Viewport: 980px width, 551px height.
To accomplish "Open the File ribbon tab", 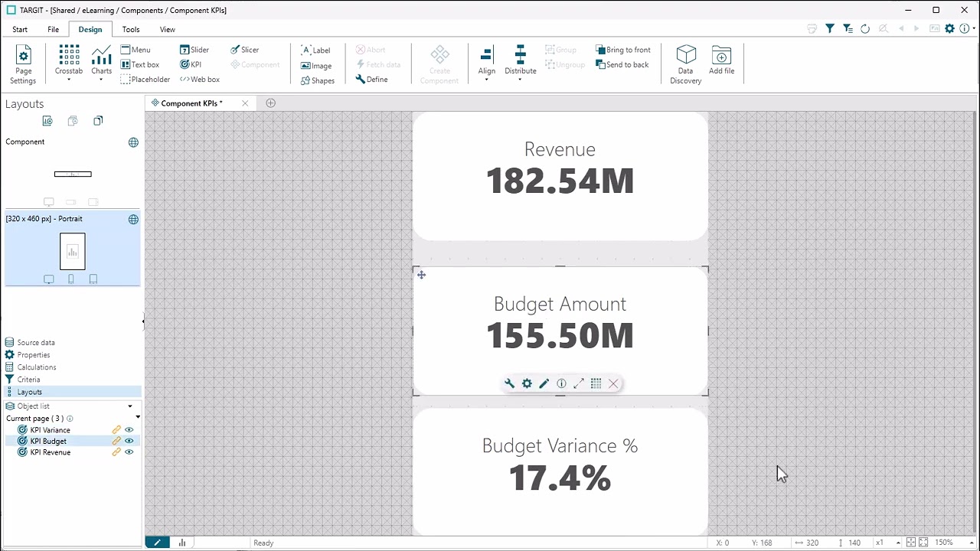I will coord(53,29).
